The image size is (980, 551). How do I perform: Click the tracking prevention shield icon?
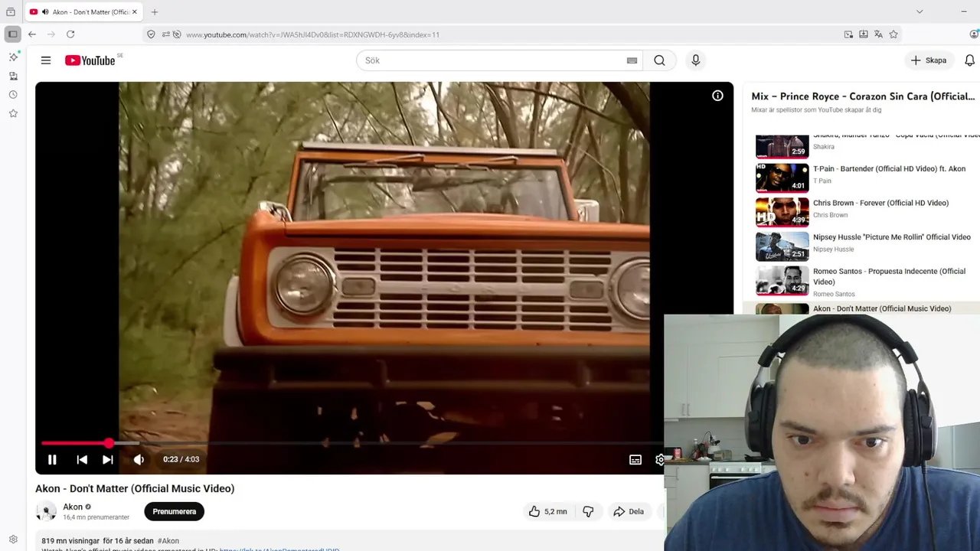151,34
